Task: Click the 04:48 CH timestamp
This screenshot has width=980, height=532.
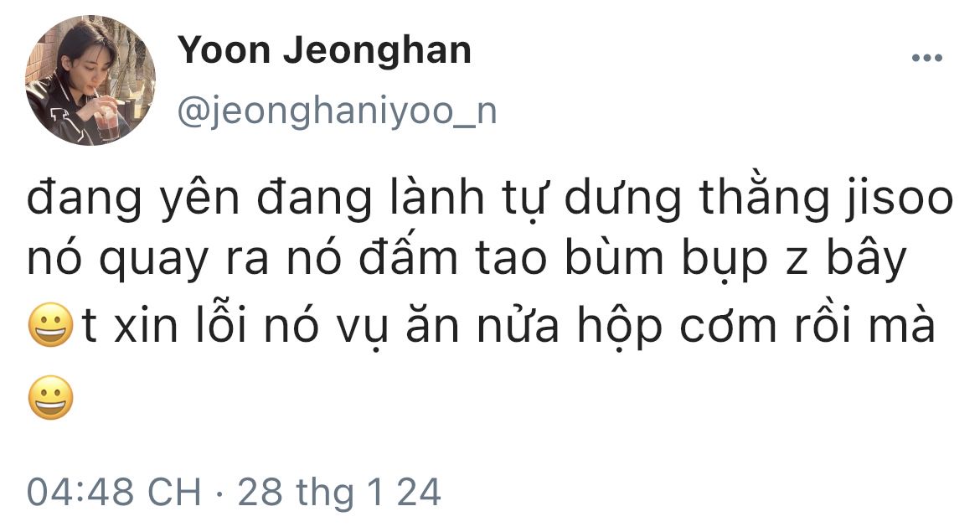Action: tap(115, 492)
